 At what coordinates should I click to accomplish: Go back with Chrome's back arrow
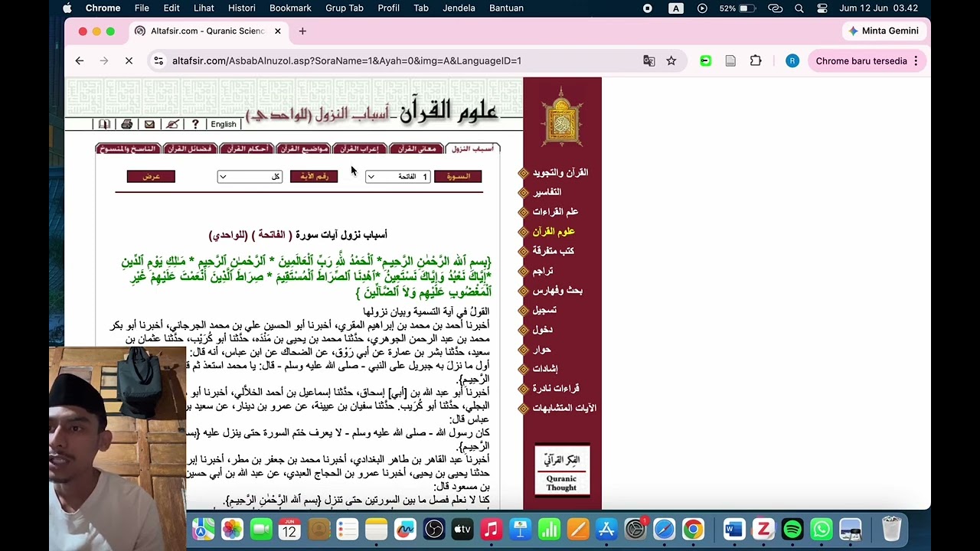80,61
